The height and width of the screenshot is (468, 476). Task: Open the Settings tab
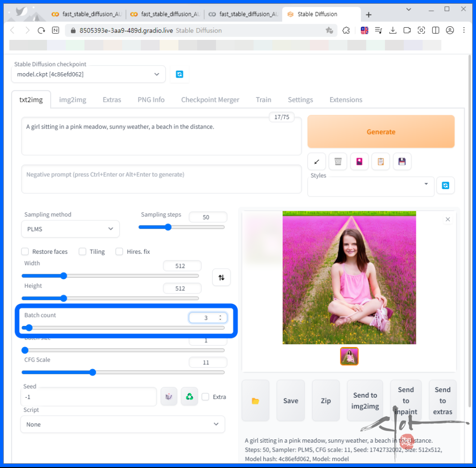point(300,100)
